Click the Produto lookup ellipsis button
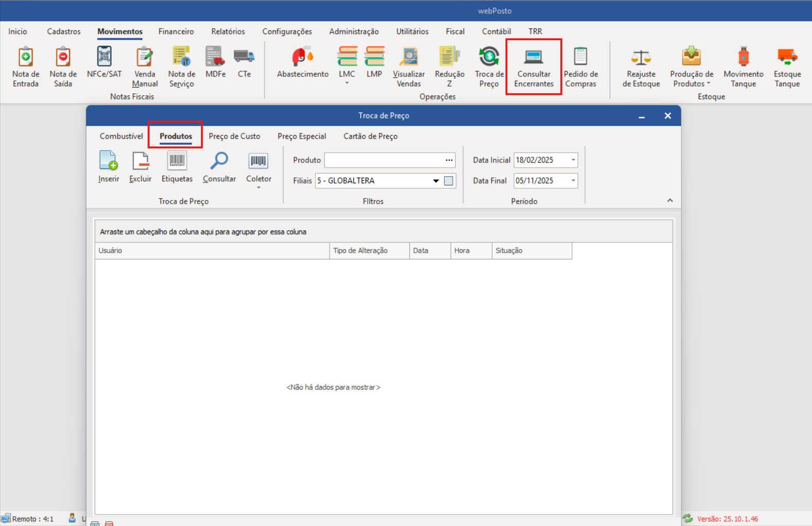The image size is (812, 526). click(x=449, y=160)
